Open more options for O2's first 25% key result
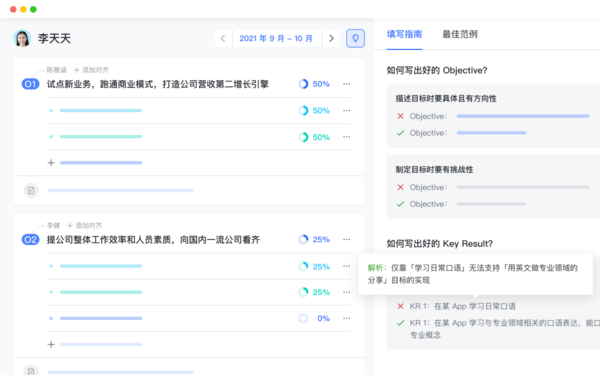 click(346, 266)
